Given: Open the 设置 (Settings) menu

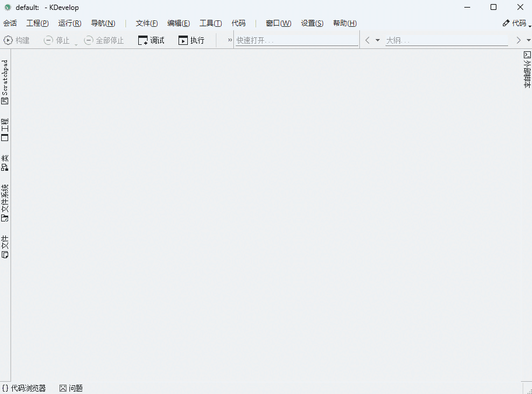Looking at the screenshot, I should 312,23.
